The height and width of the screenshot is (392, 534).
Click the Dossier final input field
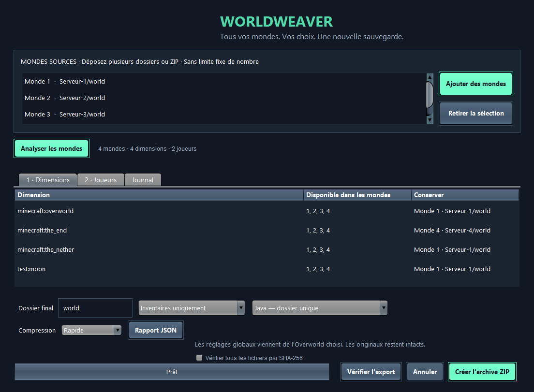pyautogui.click(x=95, y=308)
